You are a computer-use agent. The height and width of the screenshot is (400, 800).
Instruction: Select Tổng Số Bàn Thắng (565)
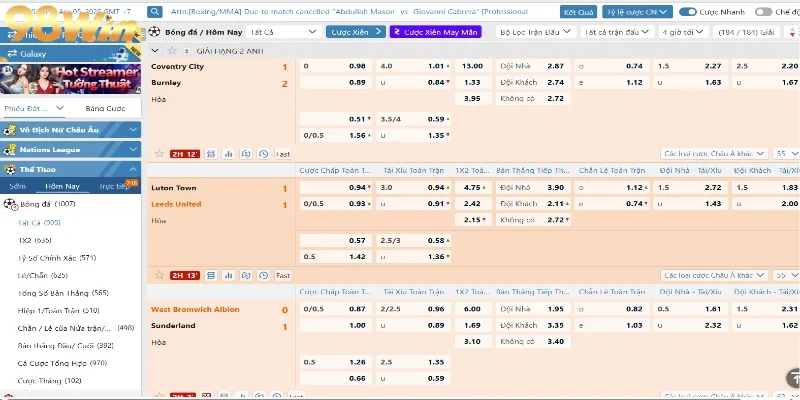point(63,293)
